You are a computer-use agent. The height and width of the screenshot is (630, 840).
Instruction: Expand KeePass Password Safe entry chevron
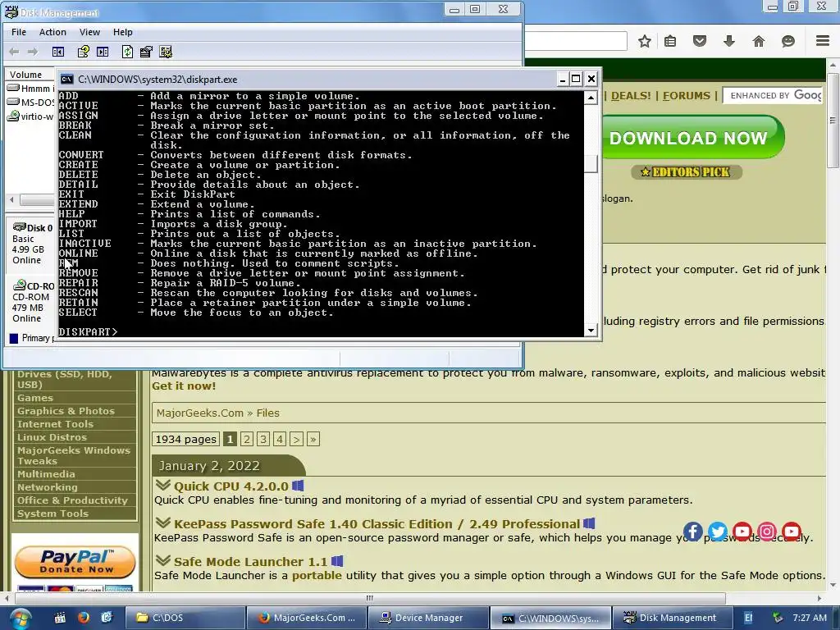pos(163,523)
